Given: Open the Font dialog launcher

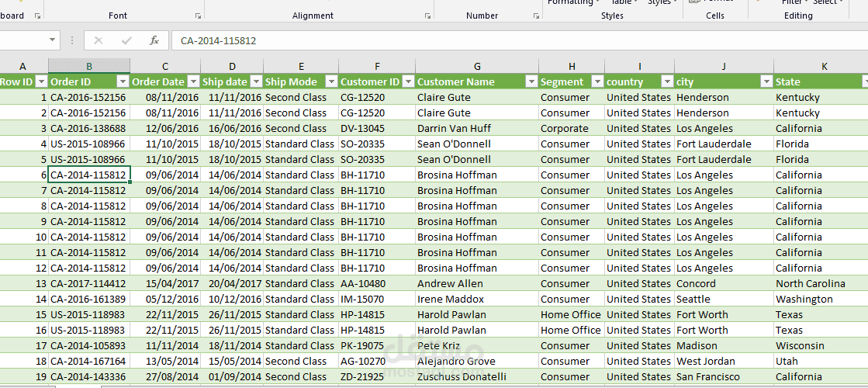Looking at the screenshot, I should point(198,16).
